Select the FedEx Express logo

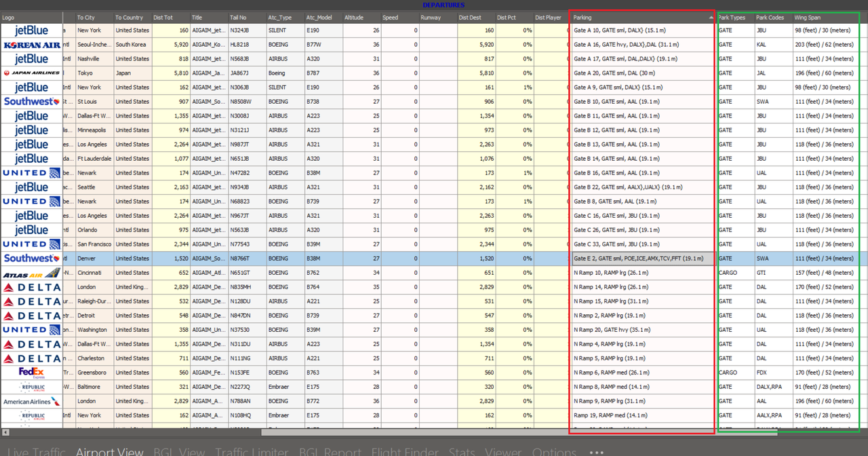[31, 373]
